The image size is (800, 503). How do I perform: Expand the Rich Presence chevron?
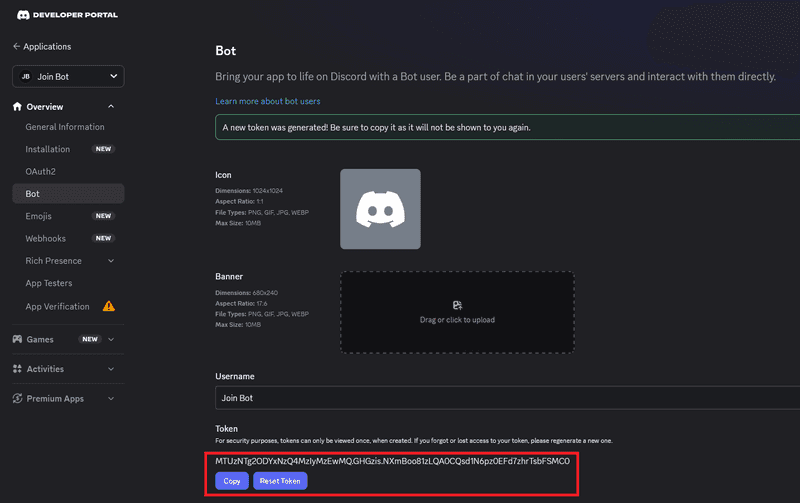[111, 261]
